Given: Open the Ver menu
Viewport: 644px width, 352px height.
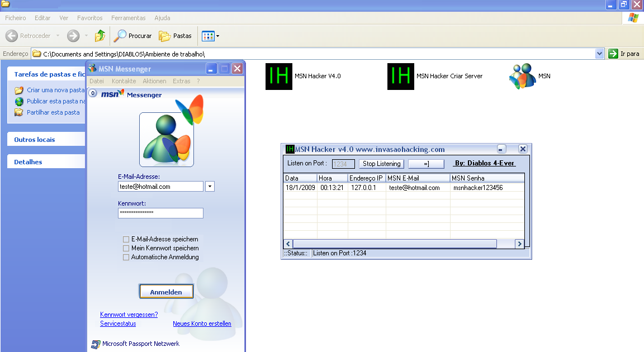Looking at the screenshot, I should point(64,18).
